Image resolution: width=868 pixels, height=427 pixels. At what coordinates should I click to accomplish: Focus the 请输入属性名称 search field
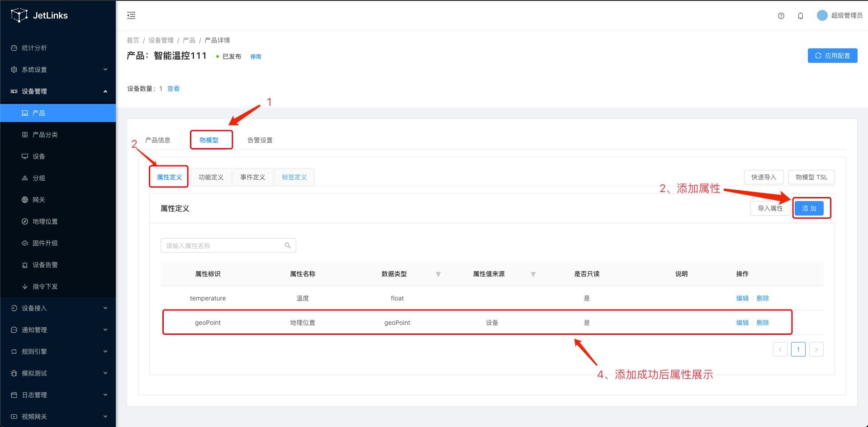pyautogui.click(x=228, y=245)
